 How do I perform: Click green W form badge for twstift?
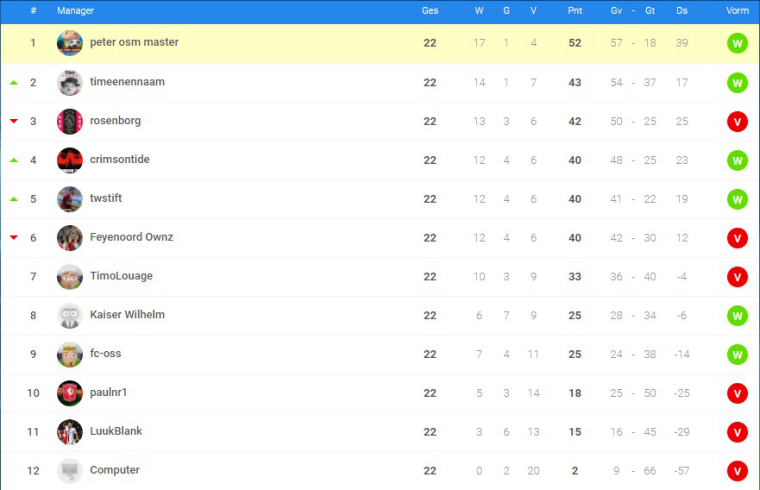click(737, 199)
